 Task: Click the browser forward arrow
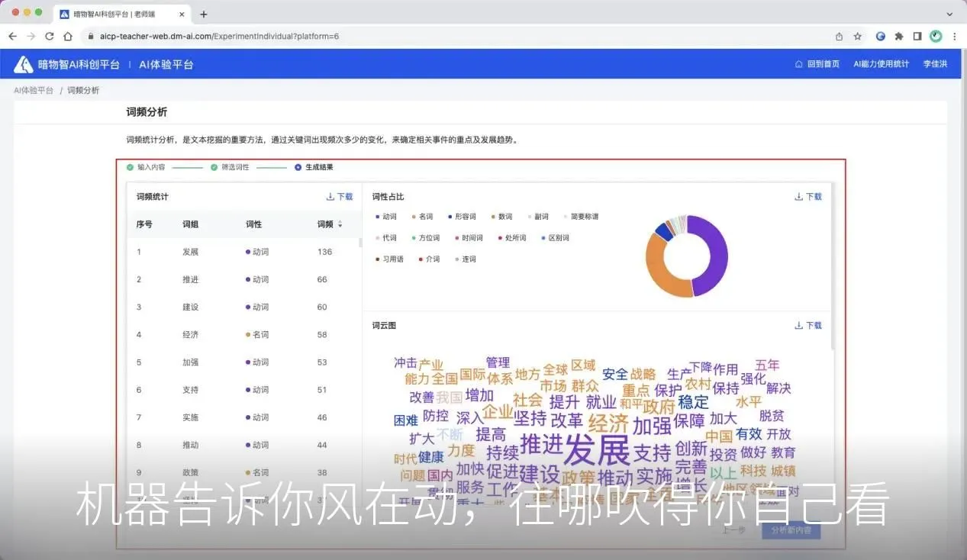[31, 36]
